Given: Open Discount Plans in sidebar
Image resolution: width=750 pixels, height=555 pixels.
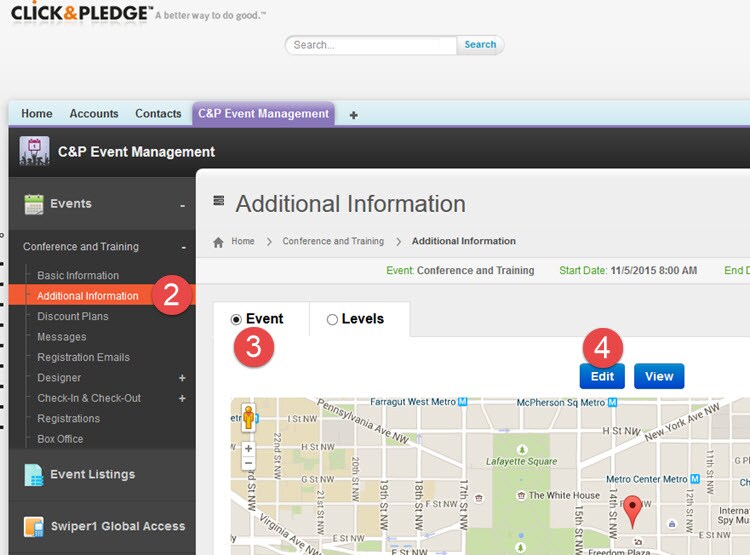Looking at the screenshot, I should coord(73,317).
